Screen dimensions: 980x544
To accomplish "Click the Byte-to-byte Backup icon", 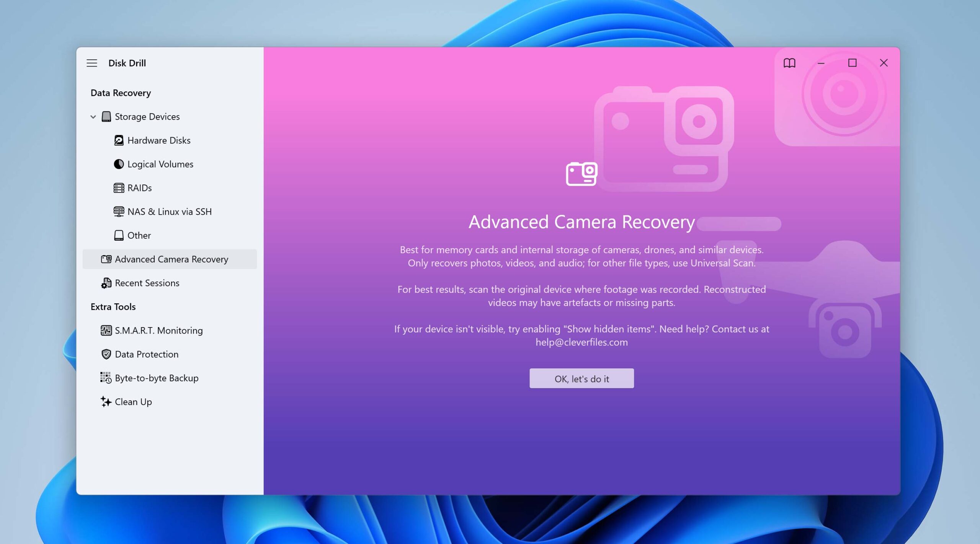I will (106, 378).
